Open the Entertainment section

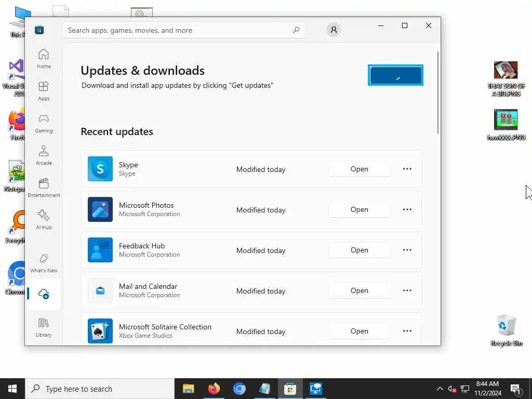coord(44,188)
